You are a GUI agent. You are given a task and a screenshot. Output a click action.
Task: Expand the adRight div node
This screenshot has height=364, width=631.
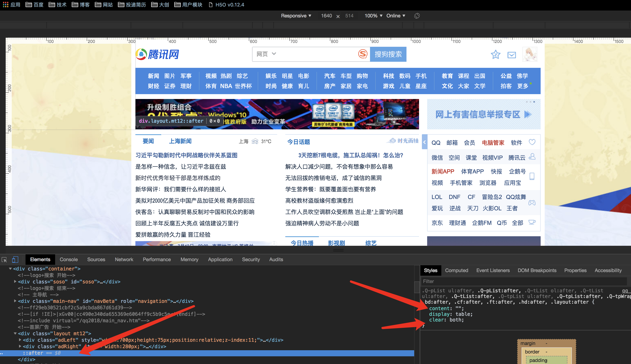pos(20,347)
